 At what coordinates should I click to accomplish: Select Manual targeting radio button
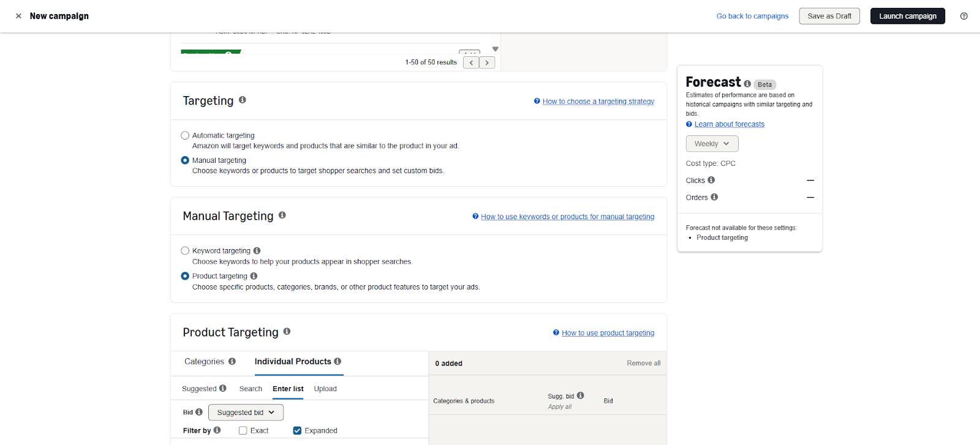pyautogui.click(x=185, y=160)
